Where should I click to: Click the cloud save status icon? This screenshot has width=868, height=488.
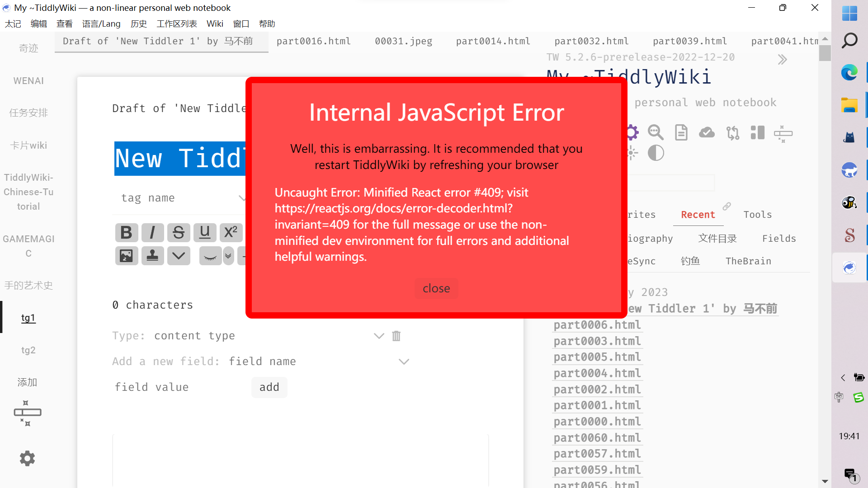pyautogui.click(x=707, y=132)
